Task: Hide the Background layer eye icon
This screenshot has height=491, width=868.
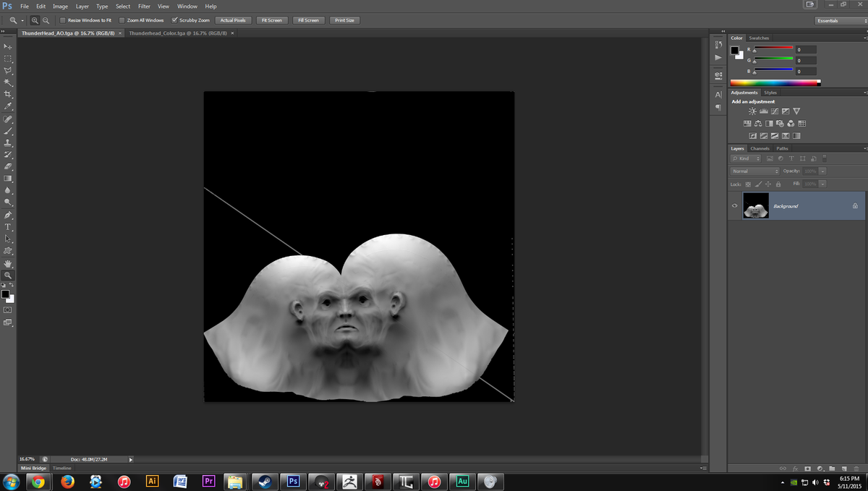Action: click(735, 206)
